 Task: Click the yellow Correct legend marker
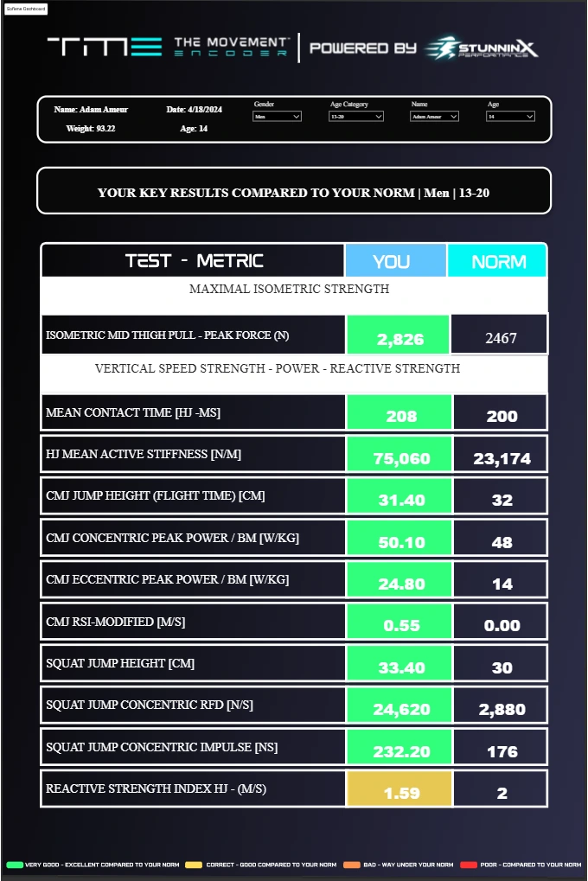pyautogui.click(x=194, y=865)
